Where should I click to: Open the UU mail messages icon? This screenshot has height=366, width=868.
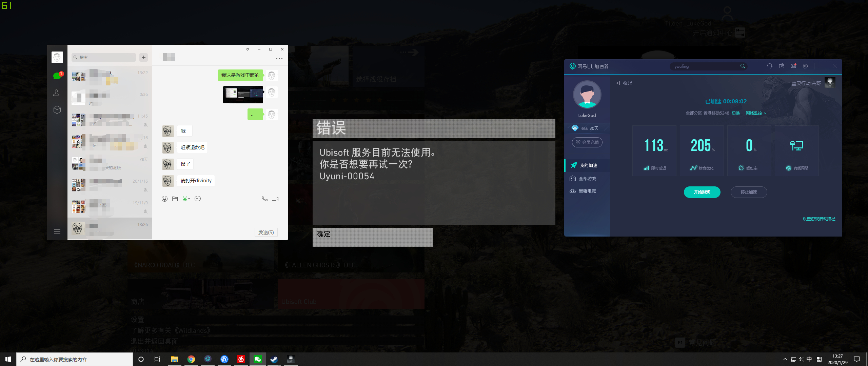[x=793, y=66]
